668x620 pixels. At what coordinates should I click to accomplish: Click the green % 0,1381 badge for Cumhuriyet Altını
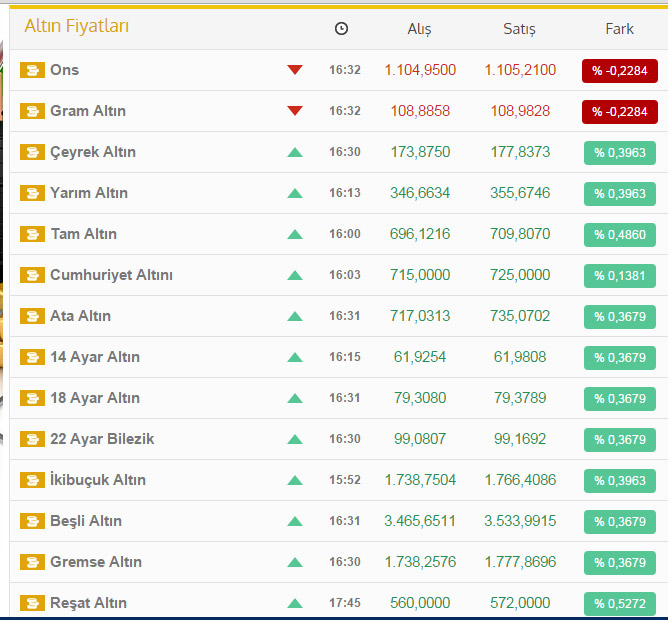pyautogui.click(x=620, y=275)
